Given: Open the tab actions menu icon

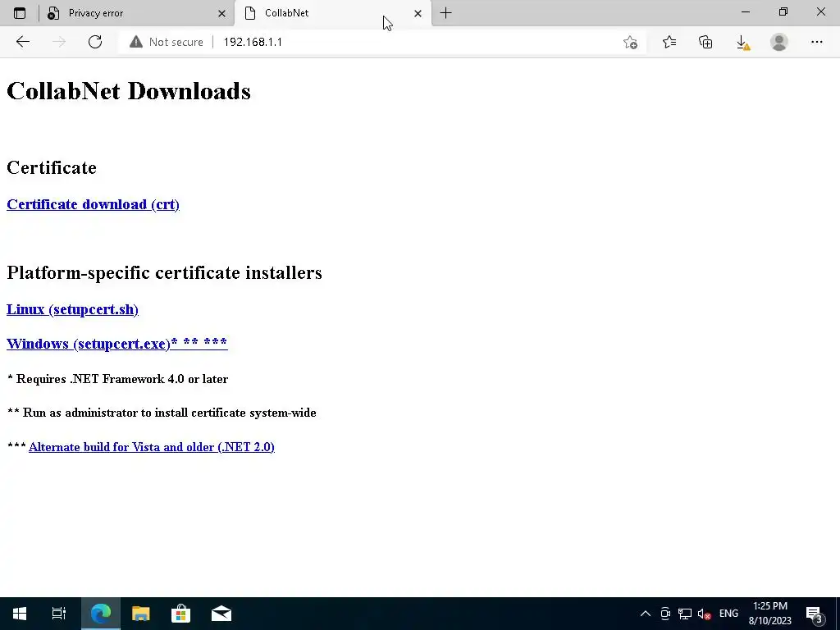Looking at the screenshot, I should click(x=20, y=13).
